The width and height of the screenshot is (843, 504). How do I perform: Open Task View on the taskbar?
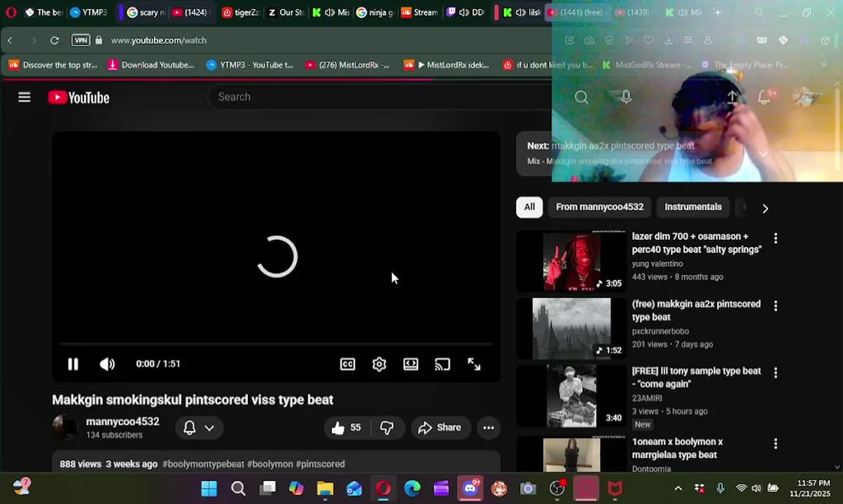tap(267, 489)
